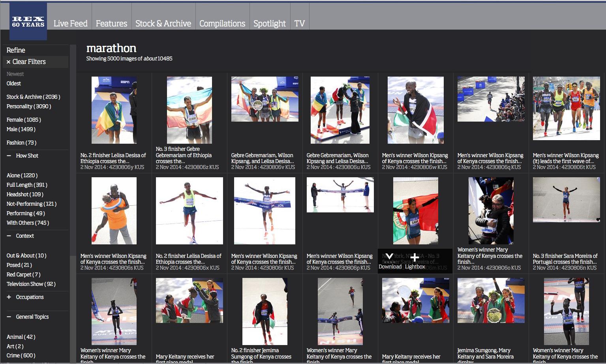Collapse the General Topics filter section
Image resolution: width=606 pixels, height=364 pixels.
(9, 317)
